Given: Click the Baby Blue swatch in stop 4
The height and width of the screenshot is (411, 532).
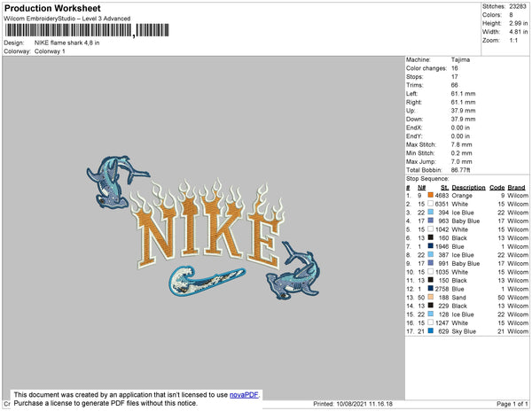Looking at the screenshot, I should pos(431,221).
